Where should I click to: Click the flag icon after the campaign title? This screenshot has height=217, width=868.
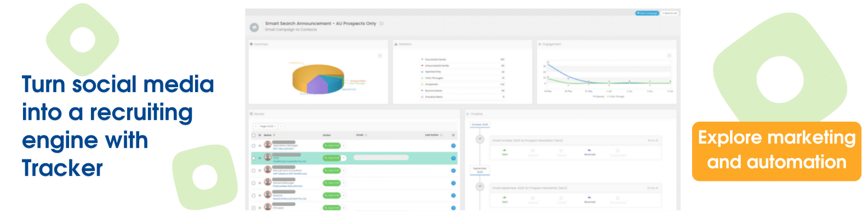pos(381,24)
